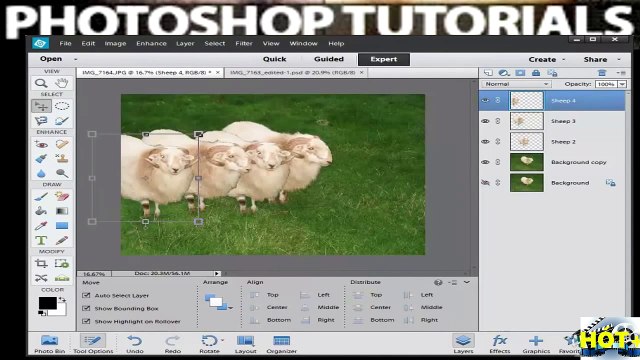This screenshot has height=360, width=640.
Task: Create a new layer icon
Action: click(488, 73)
